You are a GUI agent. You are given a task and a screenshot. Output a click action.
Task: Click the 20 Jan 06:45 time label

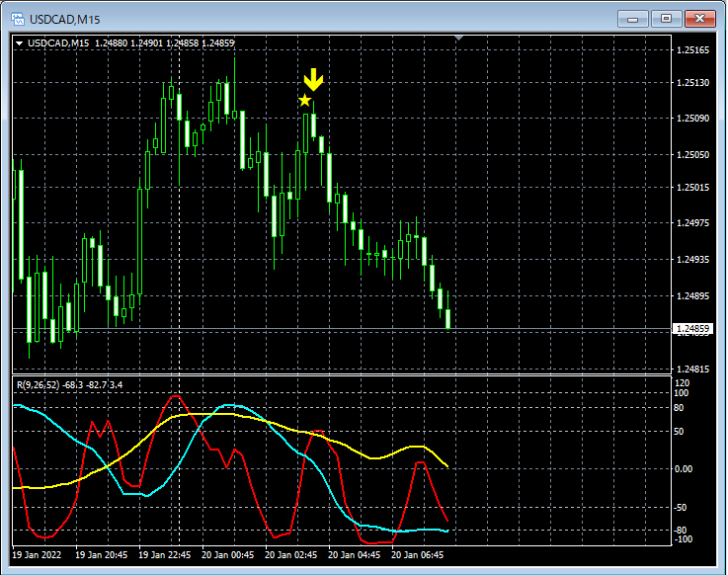(x=418, y=555)
